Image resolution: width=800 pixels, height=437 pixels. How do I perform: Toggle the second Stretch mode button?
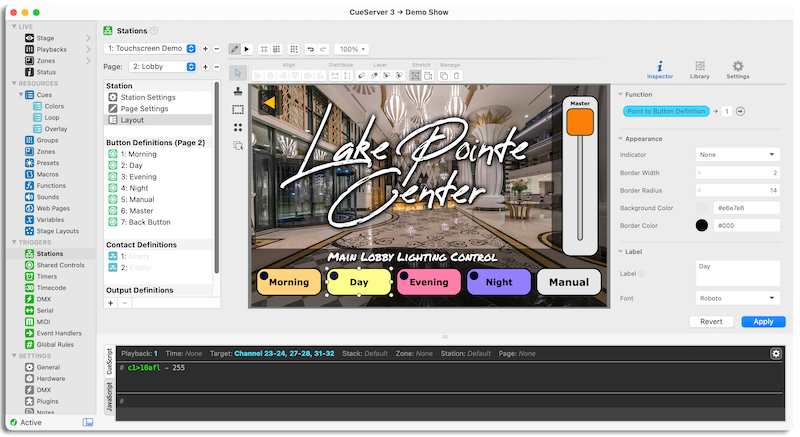[428, 75]
